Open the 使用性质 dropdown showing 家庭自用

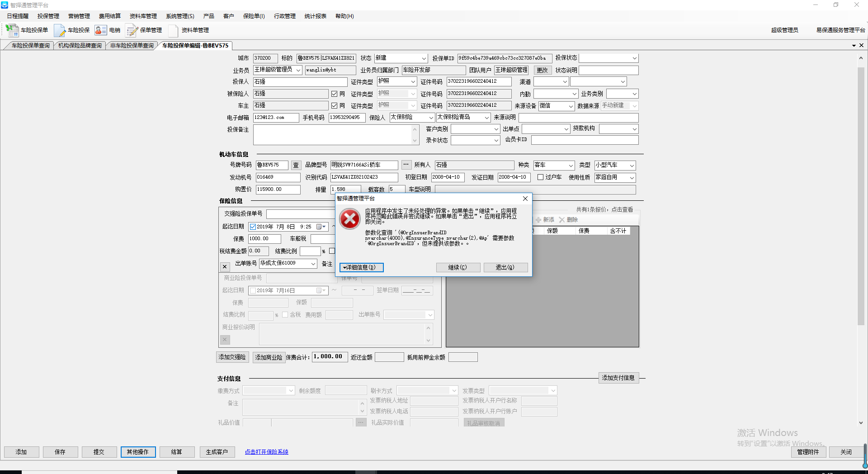pos(632,178)
